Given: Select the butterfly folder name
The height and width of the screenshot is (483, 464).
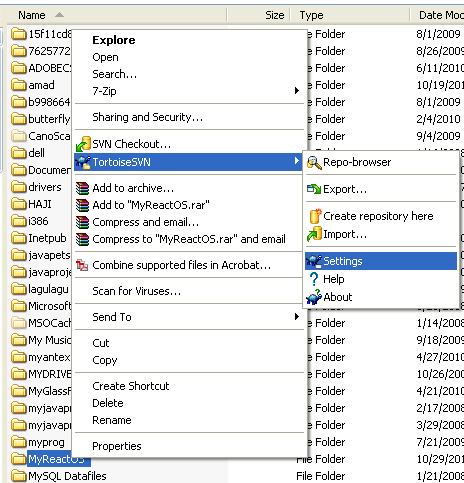Looking at the screenshot, I should pyautogui.click(x=49, y=119).
